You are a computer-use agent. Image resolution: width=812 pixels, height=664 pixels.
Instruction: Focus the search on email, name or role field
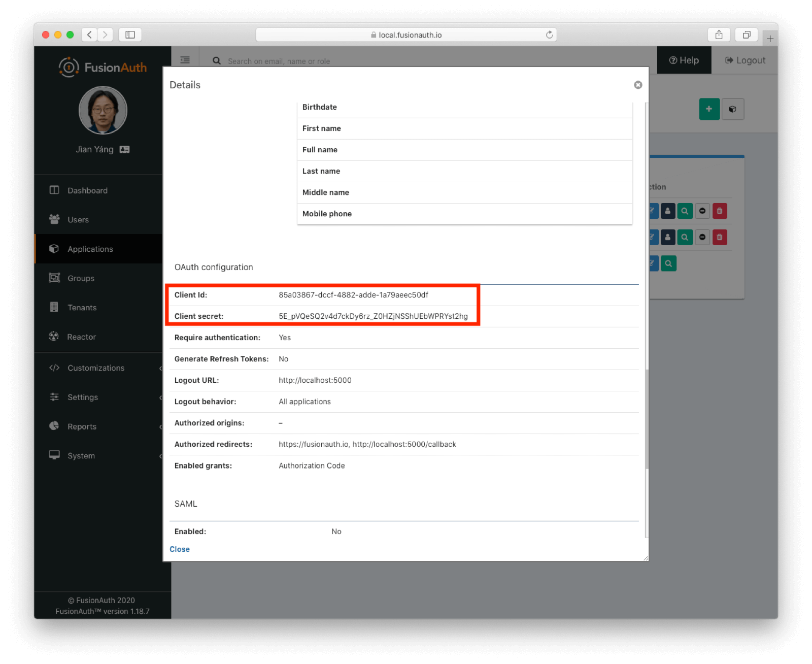[279, 61]
